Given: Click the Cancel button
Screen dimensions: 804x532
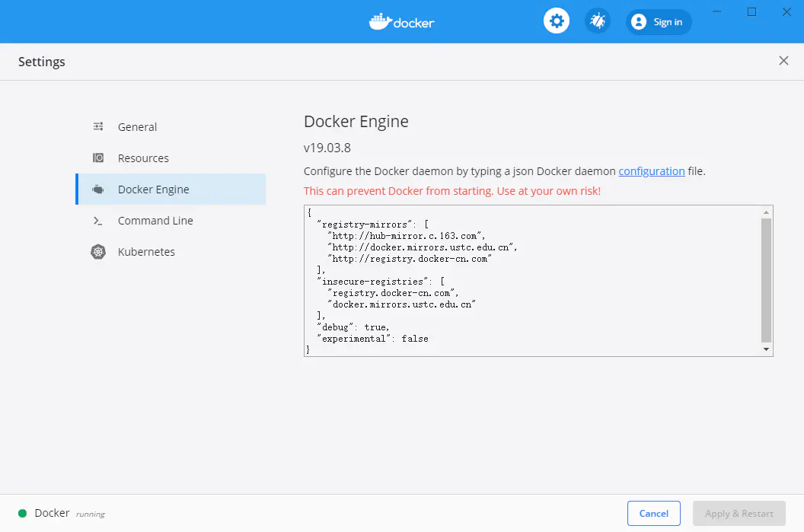Looking at the screenshot, I should click(654, 513).
